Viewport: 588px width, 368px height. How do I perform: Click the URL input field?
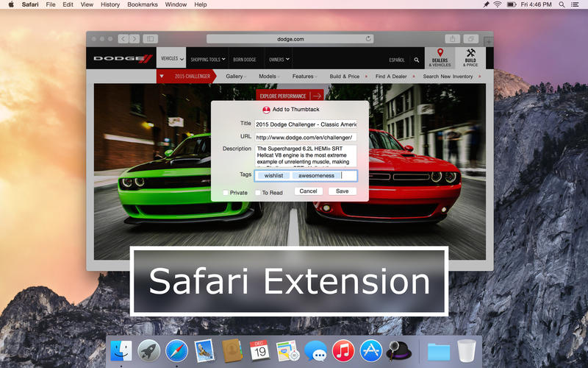306,137
